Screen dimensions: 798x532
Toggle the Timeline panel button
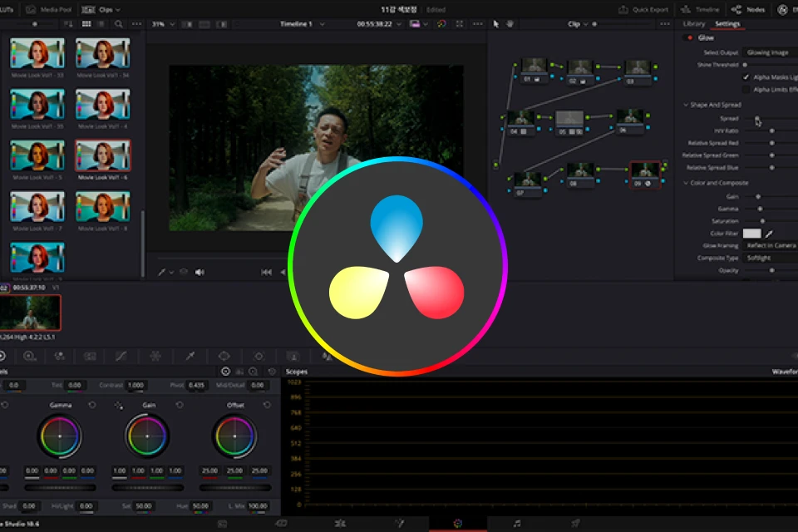pos(700,10)
